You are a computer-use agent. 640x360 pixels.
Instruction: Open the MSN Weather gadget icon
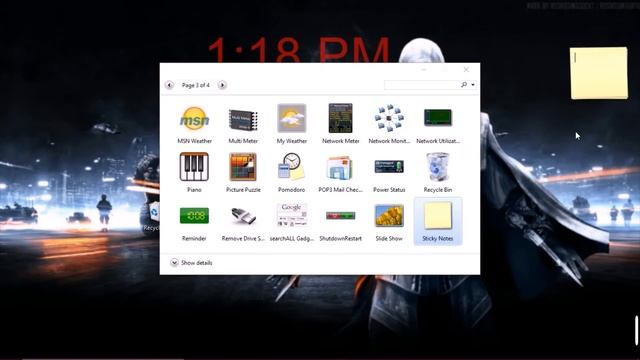click(x=194, y=118)
